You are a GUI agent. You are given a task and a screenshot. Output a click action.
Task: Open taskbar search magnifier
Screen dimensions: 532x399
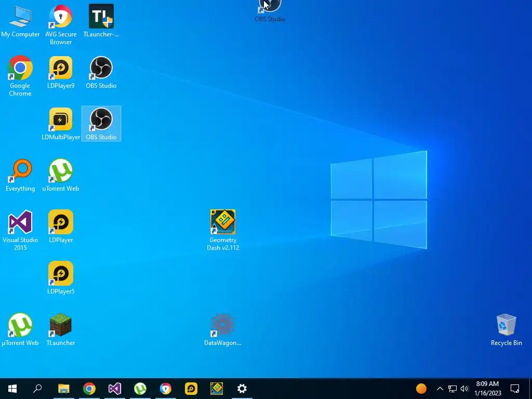pyautogui.click(x=37, y=389)
